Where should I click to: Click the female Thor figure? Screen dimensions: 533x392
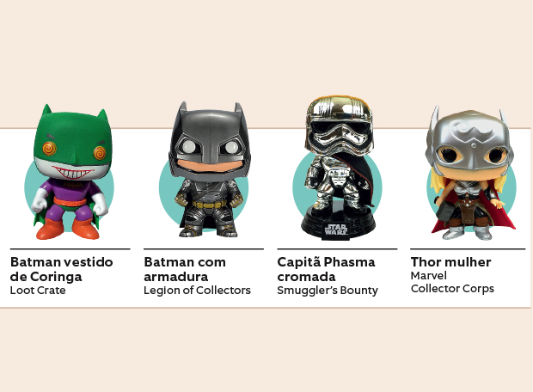click(470, 173)
